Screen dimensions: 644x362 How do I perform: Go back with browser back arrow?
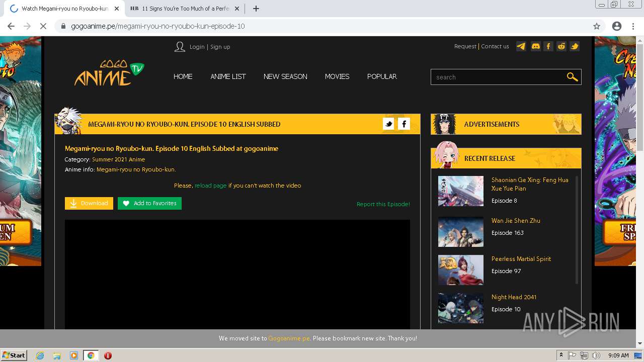click(x=11, y=26)
